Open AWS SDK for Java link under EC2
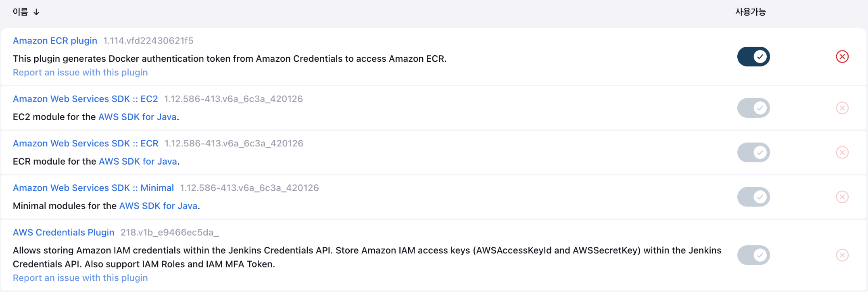The width and height of the screenshot is (868, 292). tap(138, 117)
